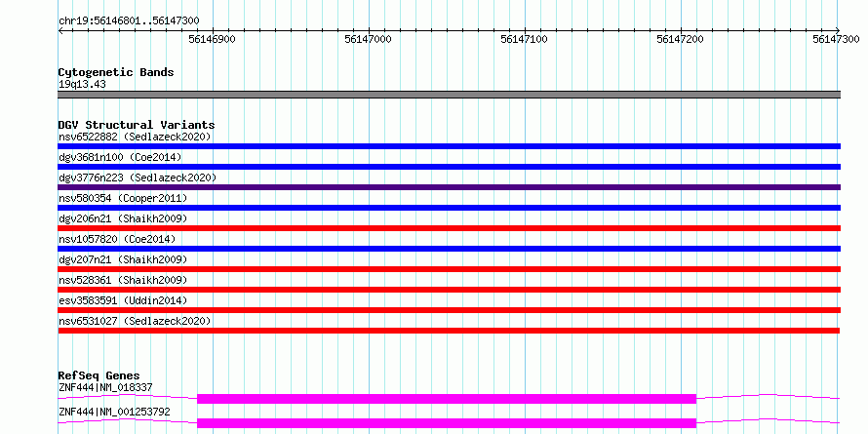Image resolution: width=868 pixels, height=434 pixels.
Task: Click the nsv580354 (Cooper2011) label
Action: pyautogui.click(x=123, y=198)
